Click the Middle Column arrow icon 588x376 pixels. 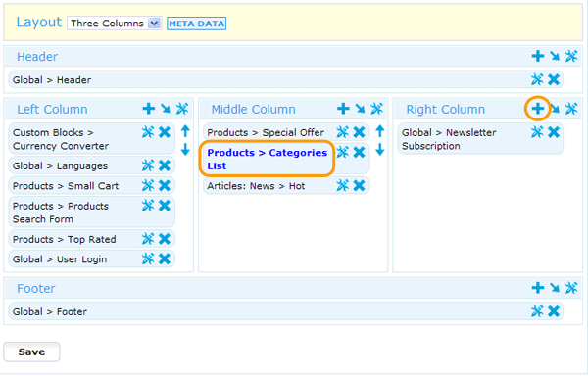[360, 109]
